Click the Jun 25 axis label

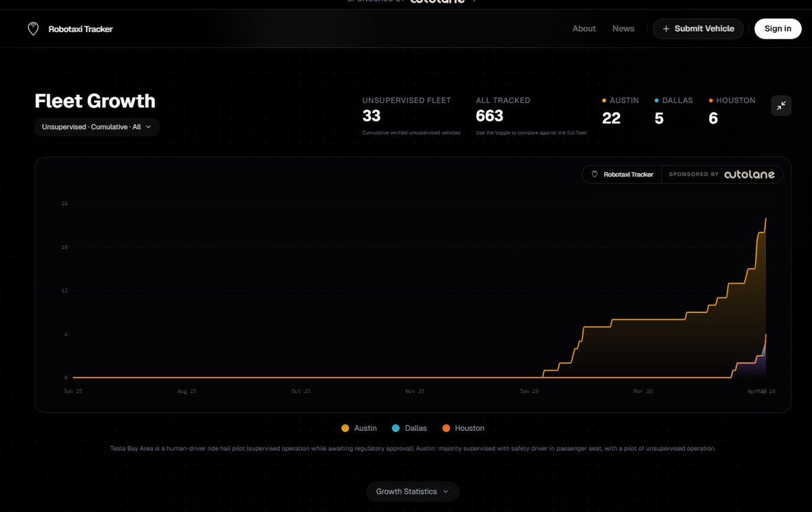(x=73, y=391)
